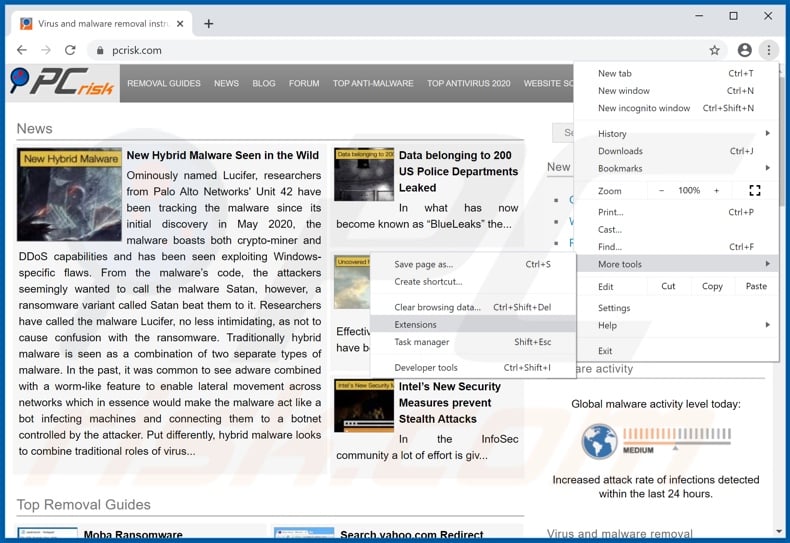Select New window from menu
The height and width of the screenshot is (543, 790).
pyautogui.click(x=676, y=91)
